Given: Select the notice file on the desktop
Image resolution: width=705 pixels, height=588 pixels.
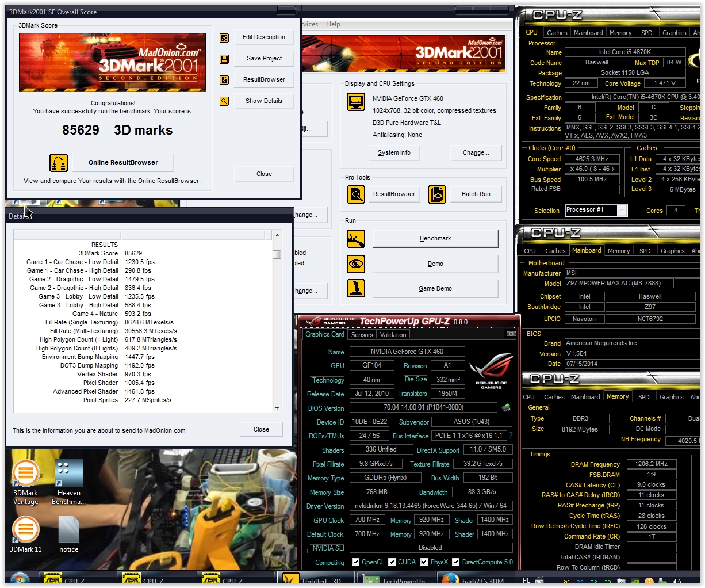Looking at the screenshot, I should pyautogui.click(x=68, y=535).
